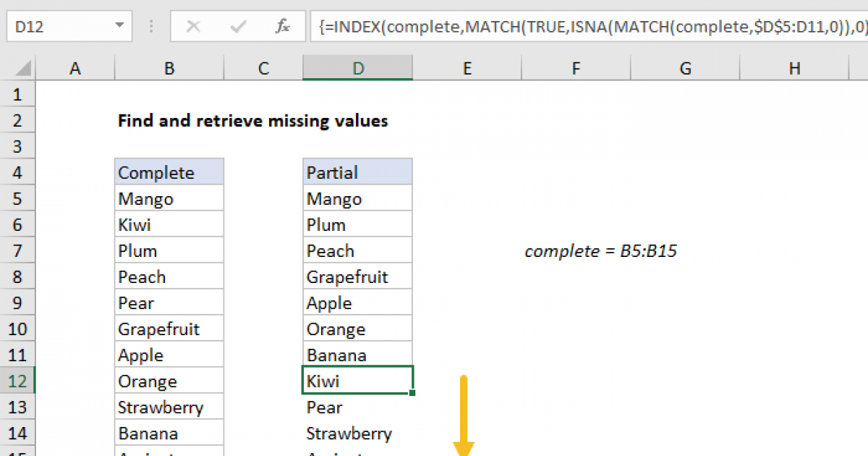This screenshot has width=868, height=456.
Task: Select column header H
Action: click(x=794, y=67)
